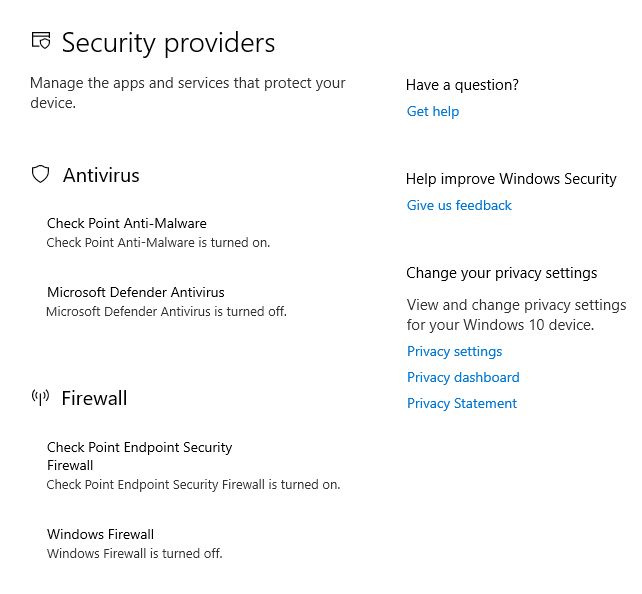Open the Get help link
The height and width of the screenshot is (594, 642).
[433, 111]
